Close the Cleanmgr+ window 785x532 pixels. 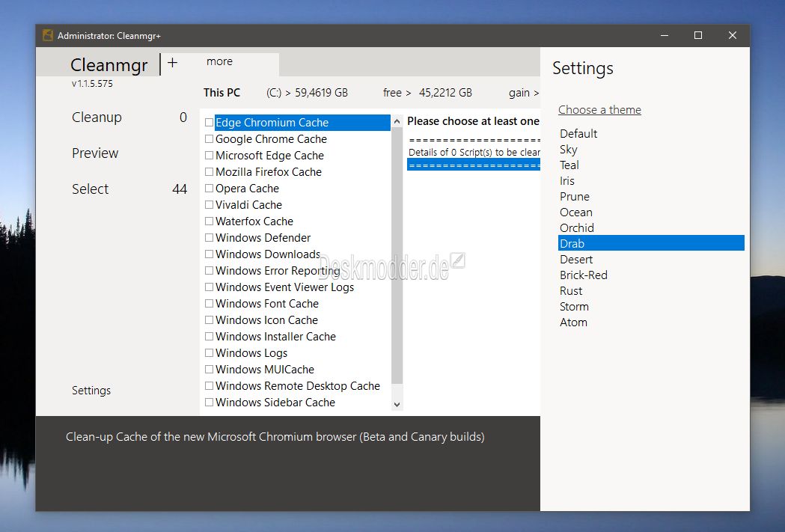(733, 35)
